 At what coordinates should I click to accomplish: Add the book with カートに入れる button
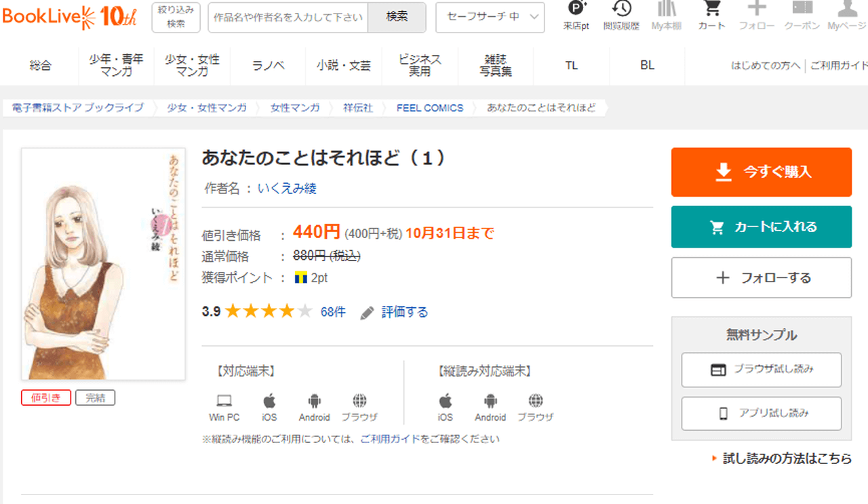pyautogui.click(x=761, y=227)
